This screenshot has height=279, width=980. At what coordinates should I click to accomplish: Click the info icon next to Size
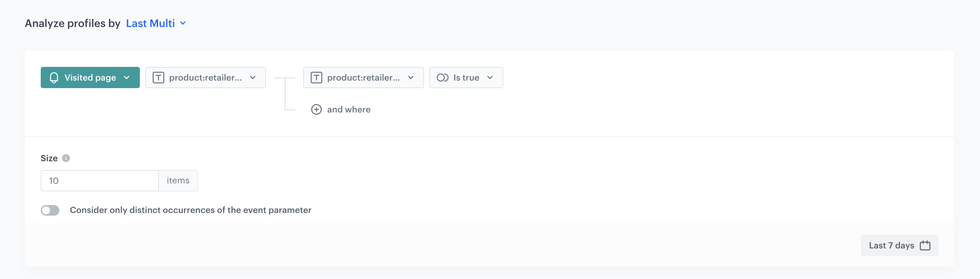66,158
